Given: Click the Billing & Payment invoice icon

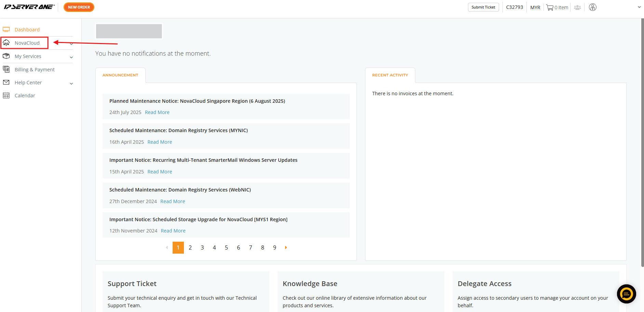Looking at the screenshot, I should (6, 69).
